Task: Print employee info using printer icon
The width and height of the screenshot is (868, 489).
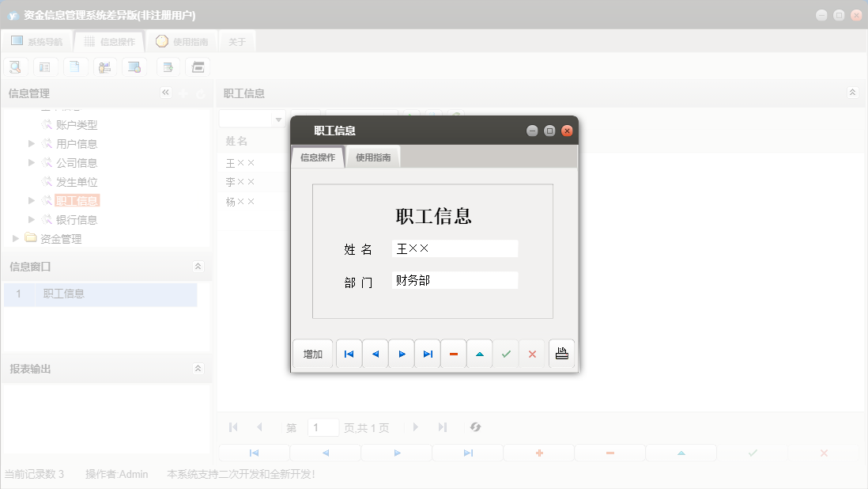Action: 561,354
